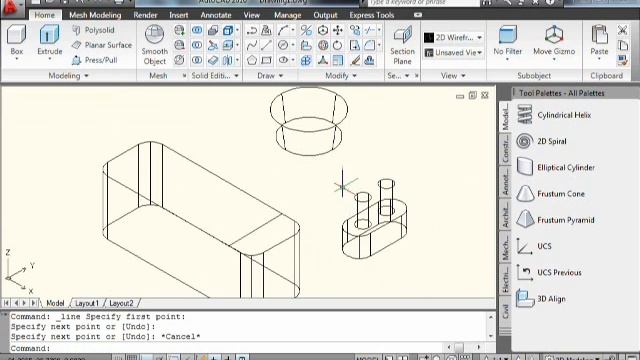Open the Output ribbon tab
The image size is (640, 360).
coord(325,15)
